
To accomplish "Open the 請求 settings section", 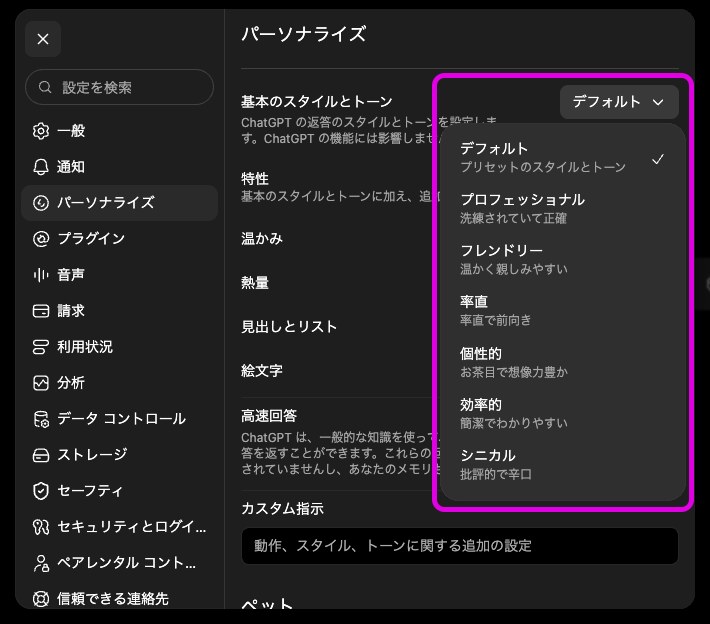I will [120, 311].
